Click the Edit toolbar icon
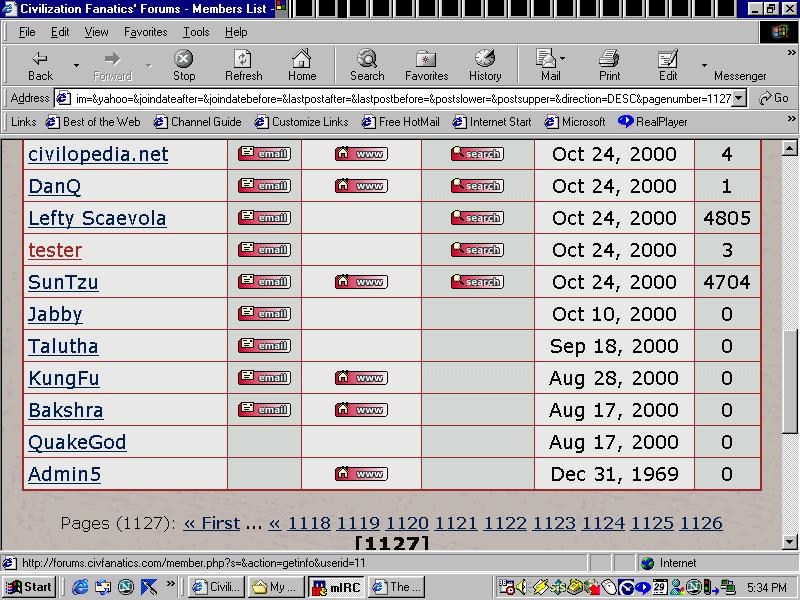Viewport: 800px width, 600px height. [x=668, y=66]
